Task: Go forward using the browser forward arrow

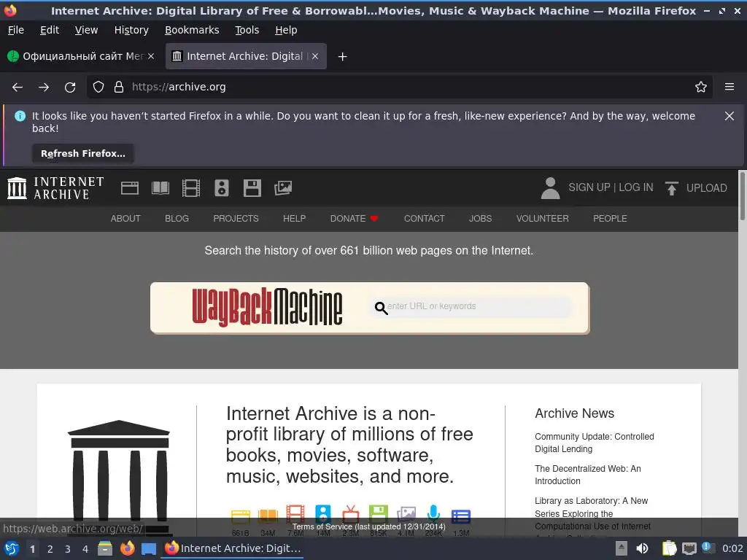Action: tap(43, 87)
